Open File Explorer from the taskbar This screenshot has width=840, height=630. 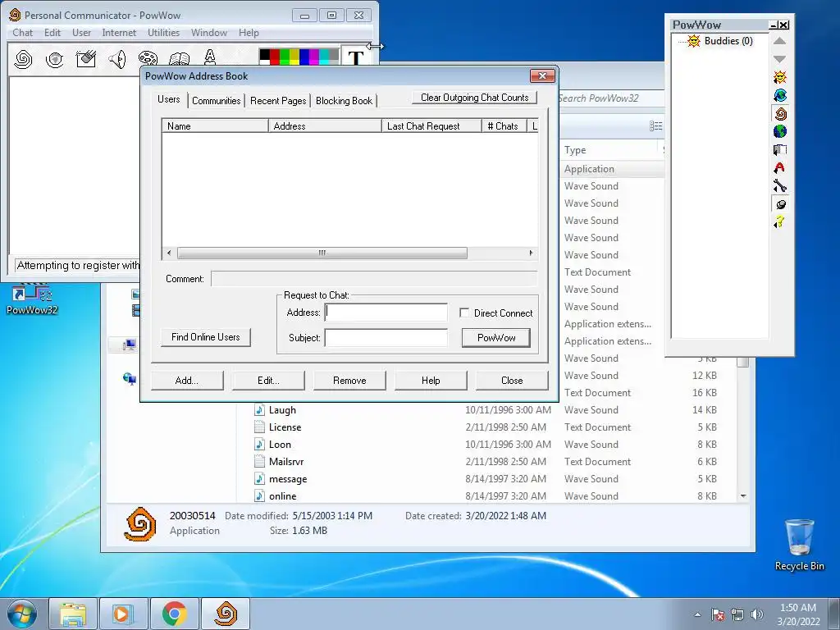pos(73,614)
